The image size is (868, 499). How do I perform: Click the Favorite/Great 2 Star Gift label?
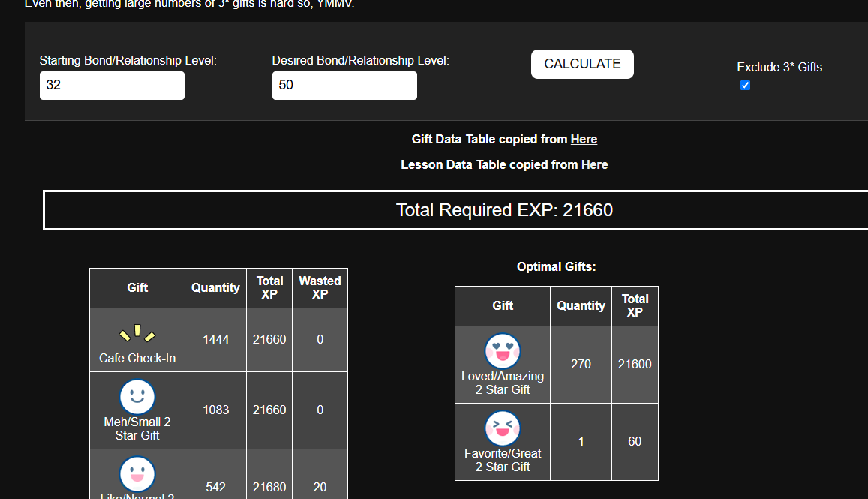[503, 460]
